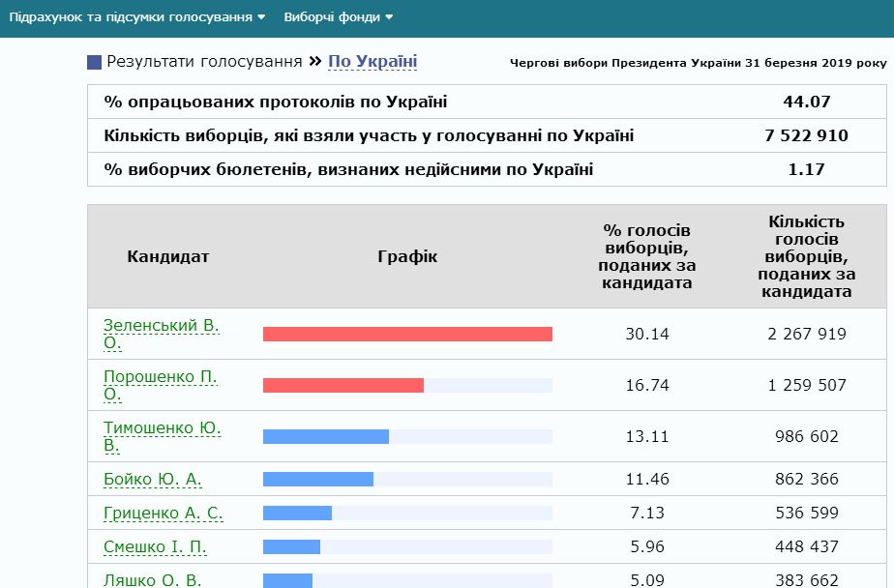Click the processed protocols value 44.07
Screen dimensions: 894x588
click(807, 102)
